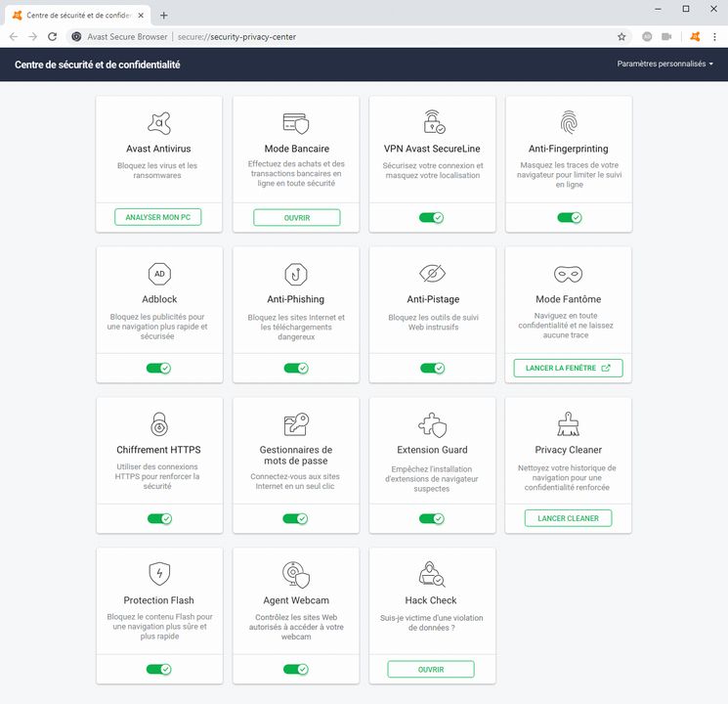This screenshot has height=704, width=728.
Task: Toggle the Anti-Phishing switch
Action: coord(296,368)
